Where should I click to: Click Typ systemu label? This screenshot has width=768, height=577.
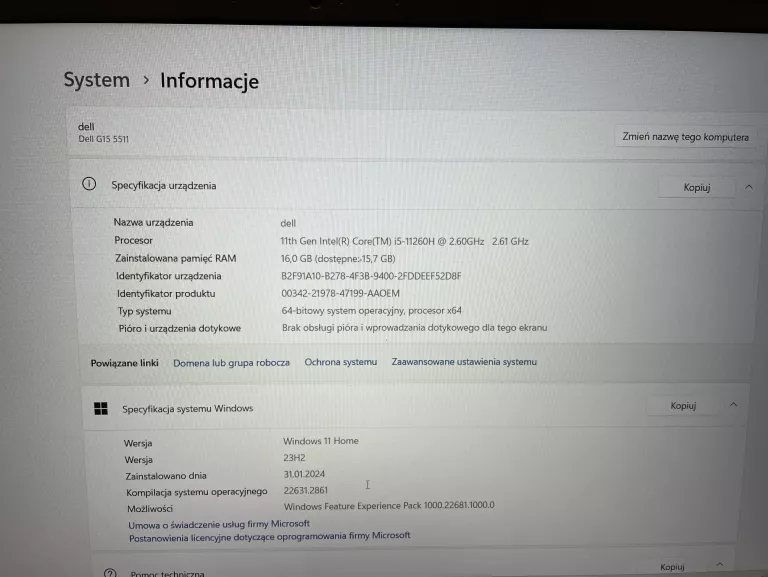pos(144,311)
